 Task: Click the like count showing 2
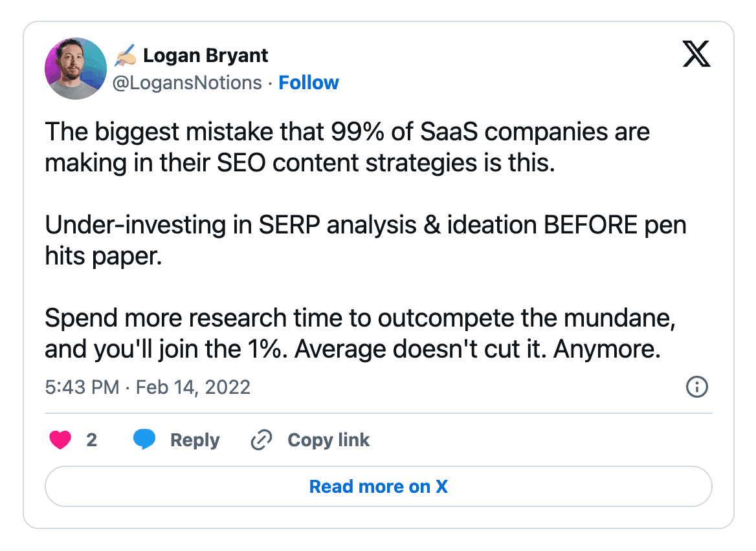[92, 440]
